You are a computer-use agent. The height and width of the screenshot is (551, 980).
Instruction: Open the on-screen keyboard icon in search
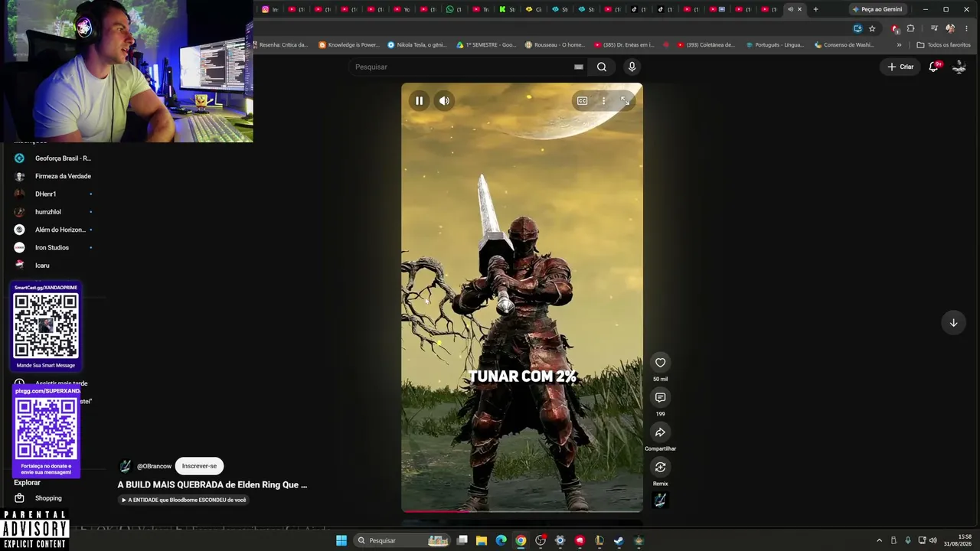click(x=579, y=67)
